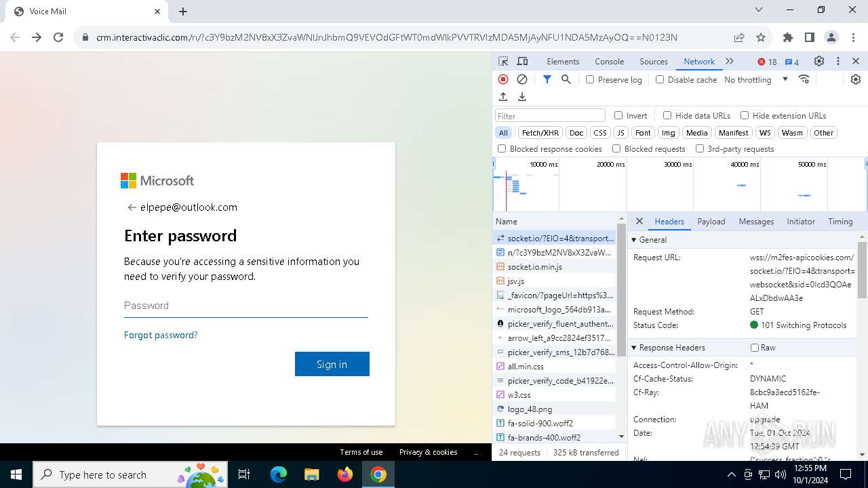Open Terms of use link
868x488 pixels.
coord(361,452)
